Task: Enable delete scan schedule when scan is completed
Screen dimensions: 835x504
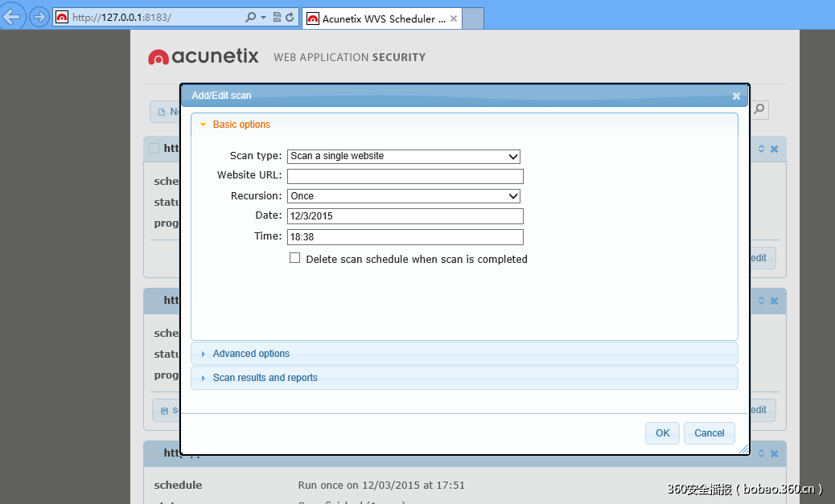Action: [x=294, y=259]
